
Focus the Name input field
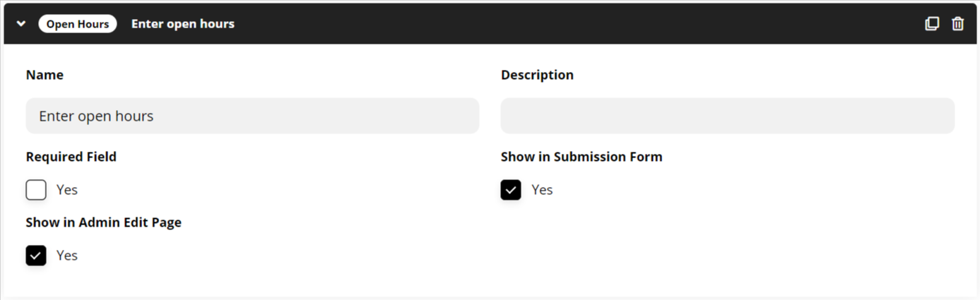pos(252,116)
